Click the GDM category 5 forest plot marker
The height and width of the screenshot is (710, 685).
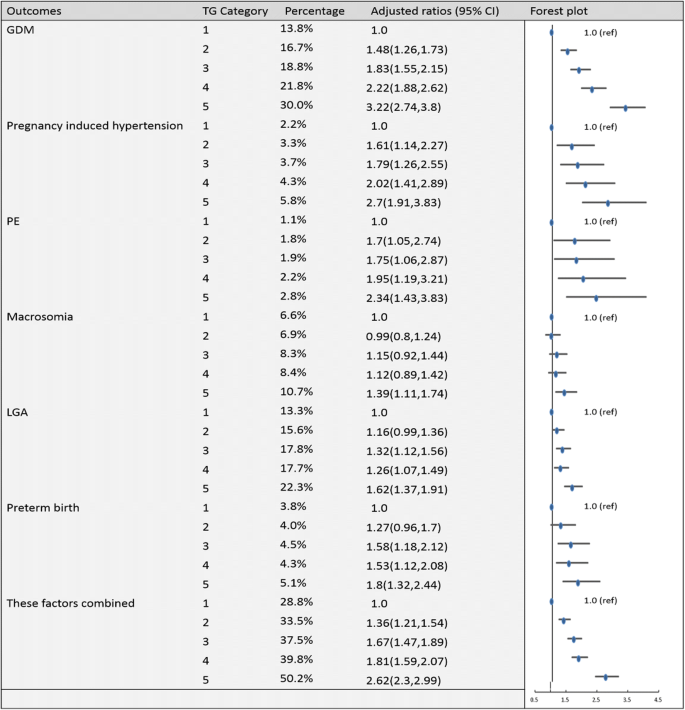click(x=626, y=107)
